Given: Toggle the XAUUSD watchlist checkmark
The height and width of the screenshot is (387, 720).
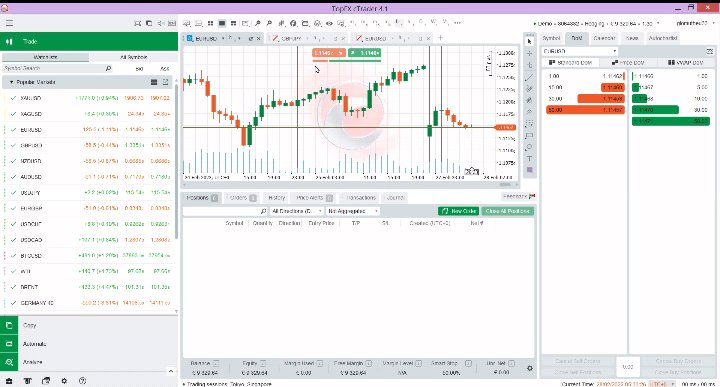Looking at the screenshot, I should click(x=13, y=98).
